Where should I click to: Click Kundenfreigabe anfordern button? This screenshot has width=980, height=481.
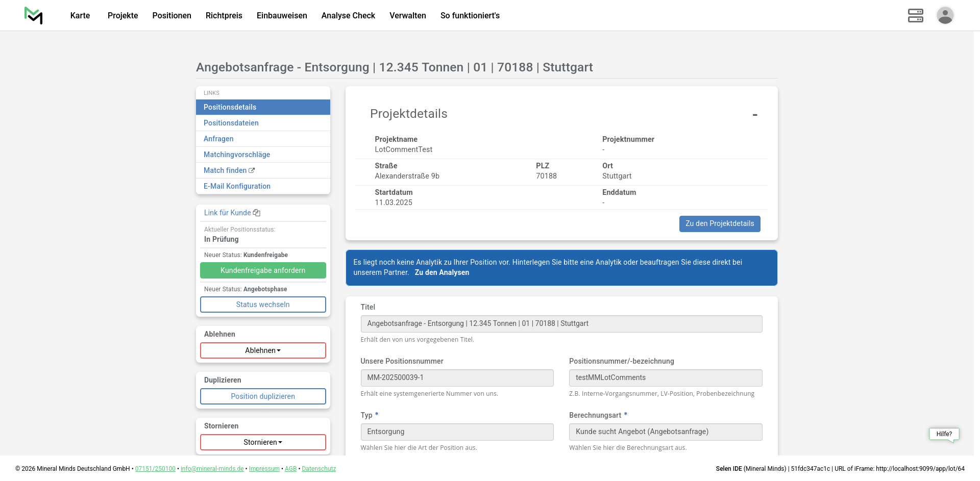tap(263, 270)
